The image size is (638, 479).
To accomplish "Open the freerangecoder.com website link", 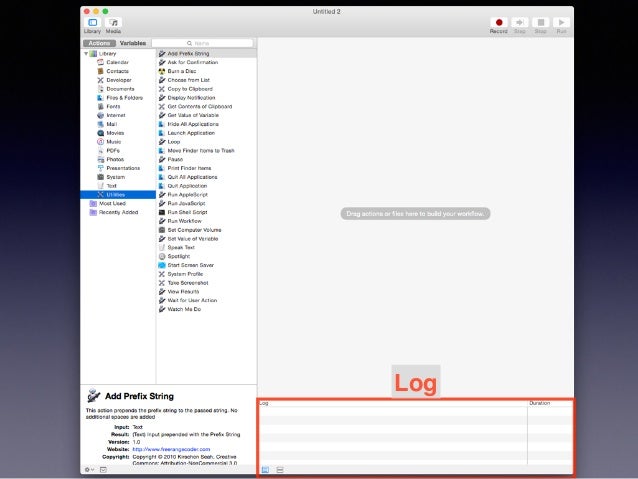I will click(171, 449).
